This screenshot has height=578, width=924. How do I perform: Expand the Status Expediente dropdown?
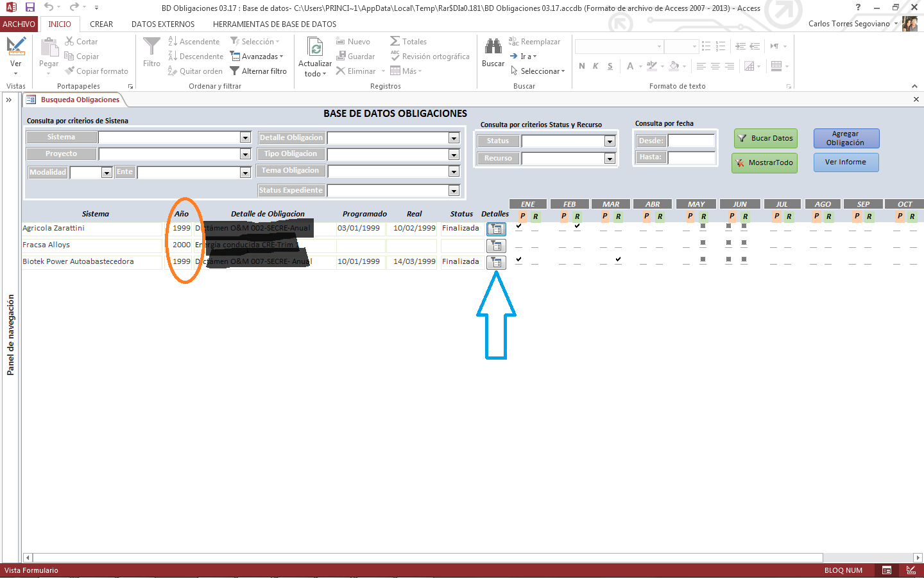[x=454, y=190]
